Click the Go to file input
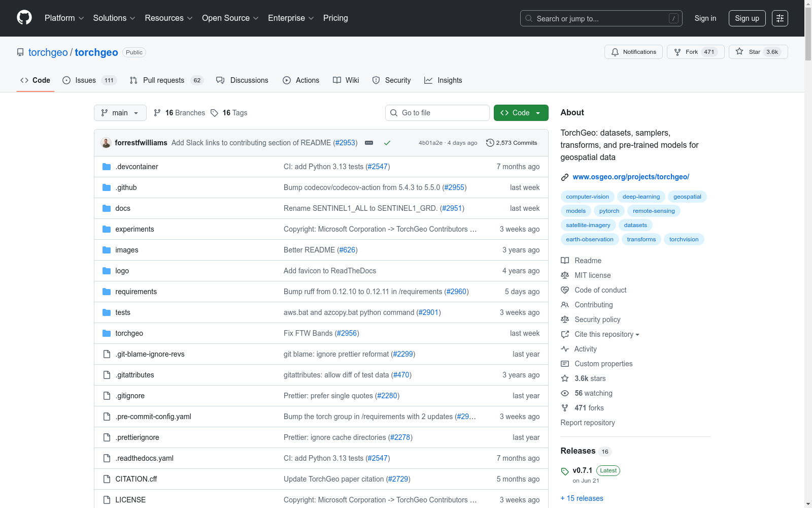 tap(437, 113)
